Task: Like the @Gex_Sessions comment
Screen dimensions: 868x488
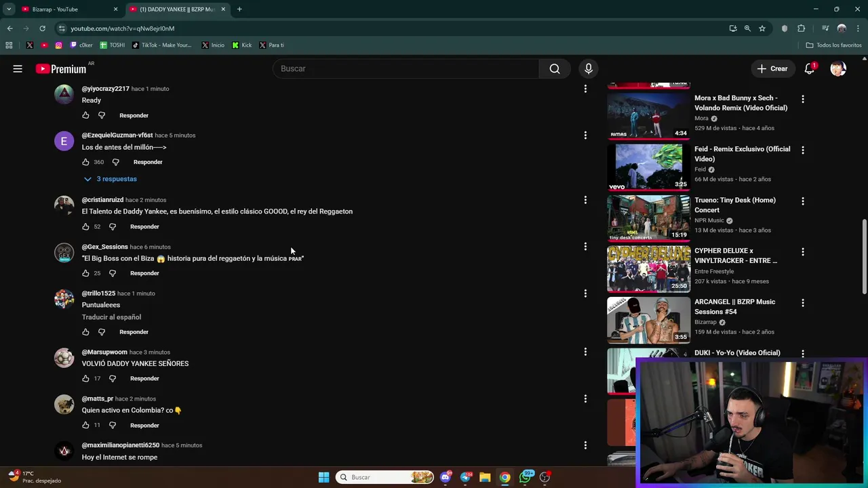Action: click(x=85, y=273)
